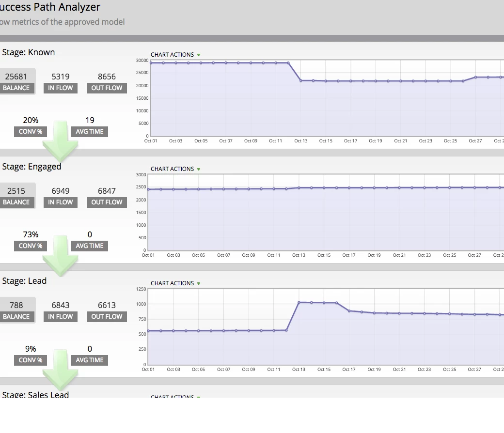The width and height of the screenshot is (504, 433).
Task: Open Chart Actions dropdown for Lead stage
Action: [175, 283]
